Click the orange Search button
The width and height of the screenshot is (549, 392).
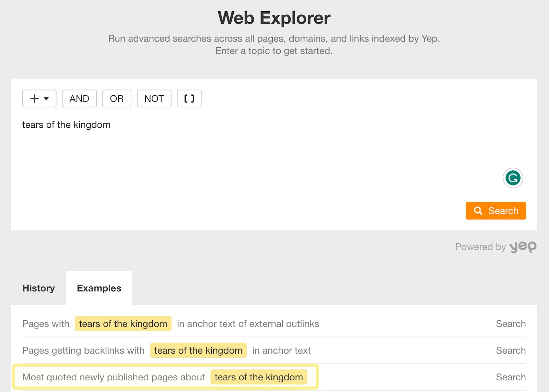495,211
